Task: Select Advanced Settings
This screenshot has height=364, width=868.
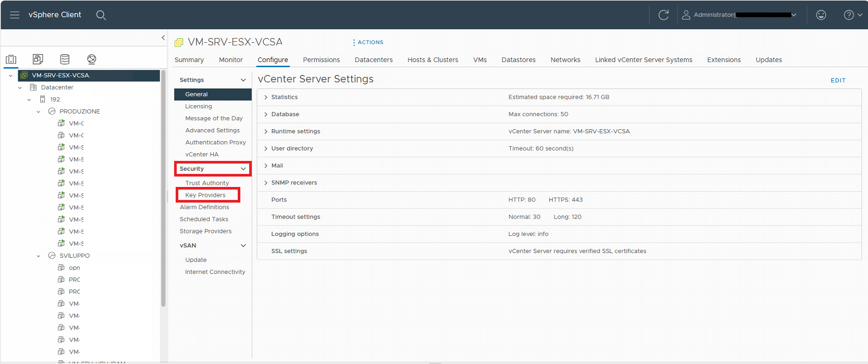Action: click(x=212, y=130)
